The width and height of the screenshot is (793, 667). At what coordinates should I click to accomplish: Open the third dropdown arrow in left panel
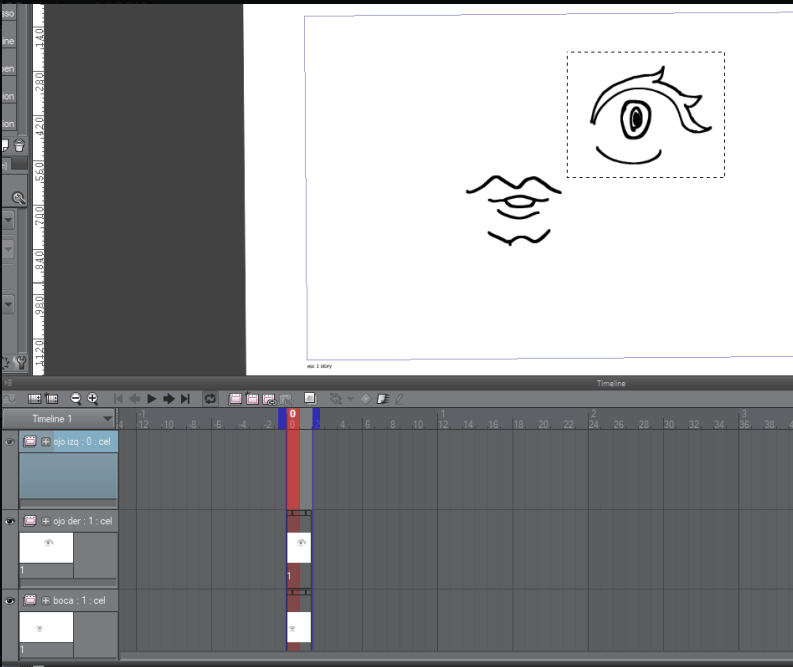tap(8, 304)
